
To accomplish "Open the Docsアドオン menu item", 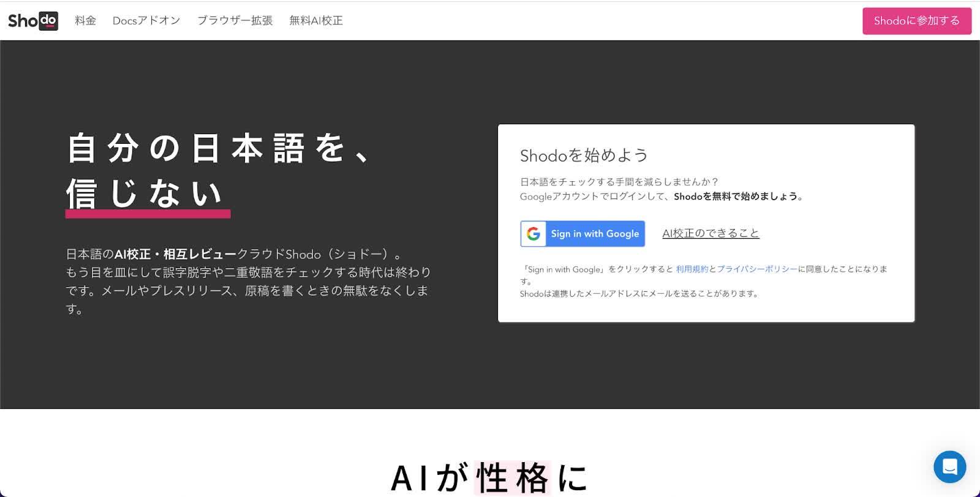I will pyautogui.click(x=146, y=21).
